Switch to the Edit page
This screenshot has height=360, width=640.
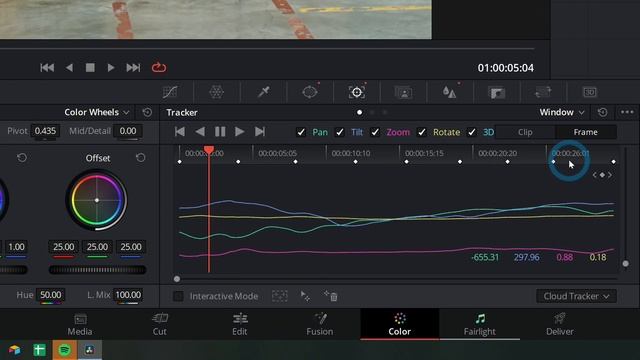coord(240,324)
